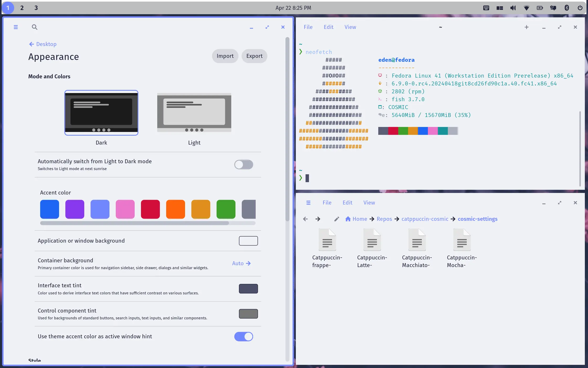Viewport: 588px width, 368px height.
Task: Click the search icon in Settings
Action: tap(34, 27)
